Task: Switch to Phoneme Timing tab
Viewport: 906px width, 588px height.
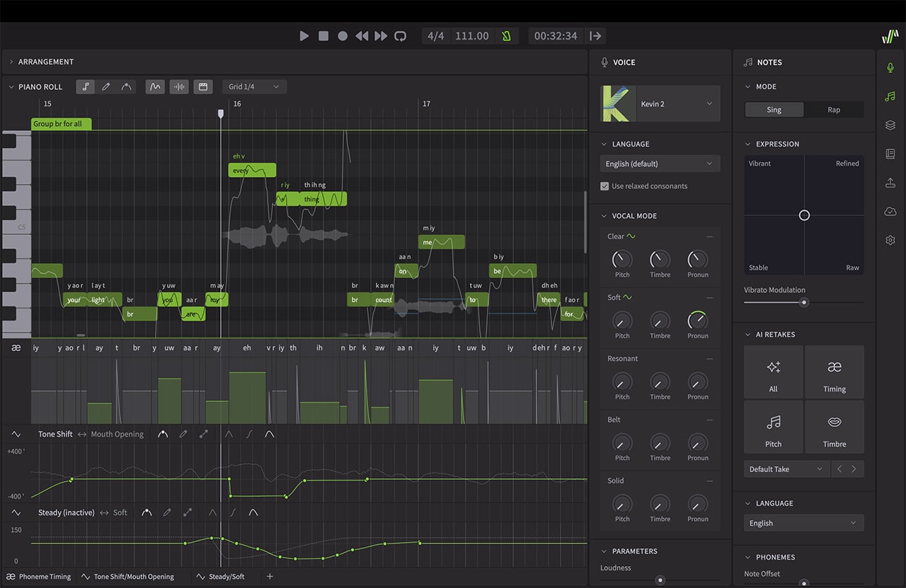Action: point(39,577)
